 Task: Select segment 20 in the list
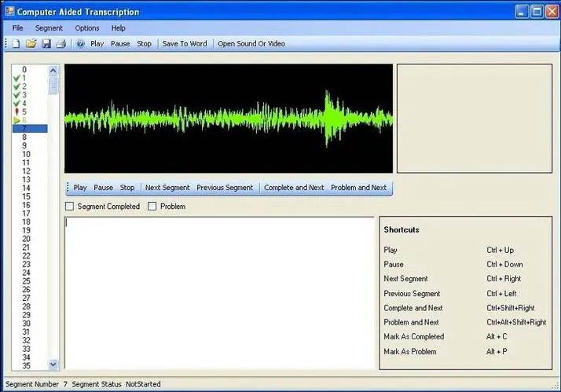pos(26,239)
